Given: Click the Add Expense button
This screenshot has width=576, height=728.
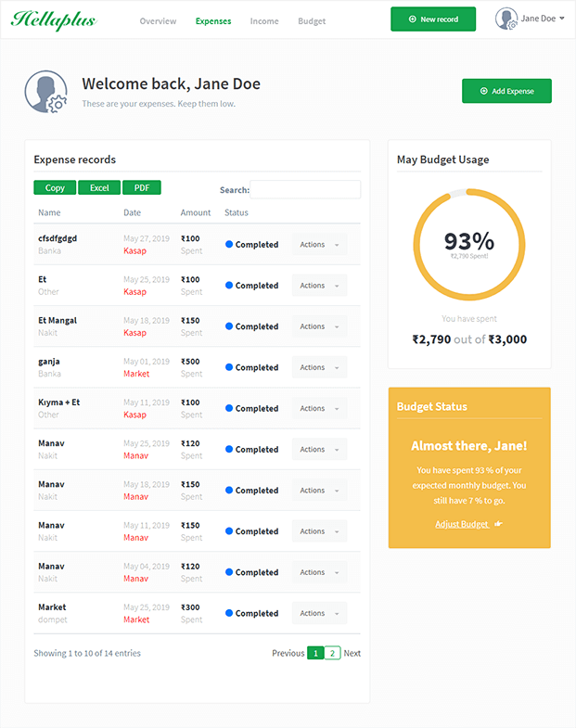Looking at the screenshot, I should (x=506, y=91).
